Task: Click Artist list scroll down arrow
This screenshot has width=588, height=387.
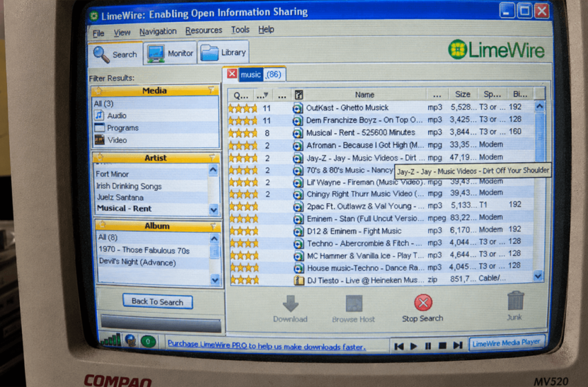Action: (213, 209)
